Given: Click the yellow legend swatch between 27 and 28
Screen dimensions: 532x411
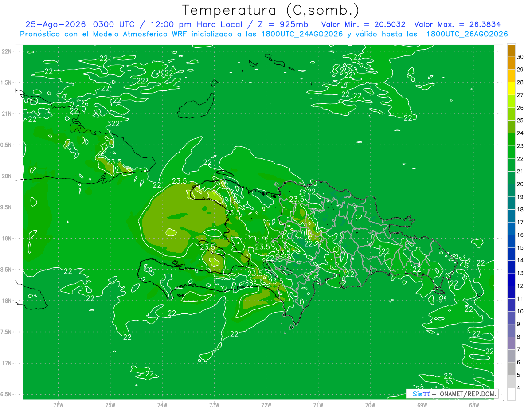Looking at the screenshot, I should tap(511, 89).
